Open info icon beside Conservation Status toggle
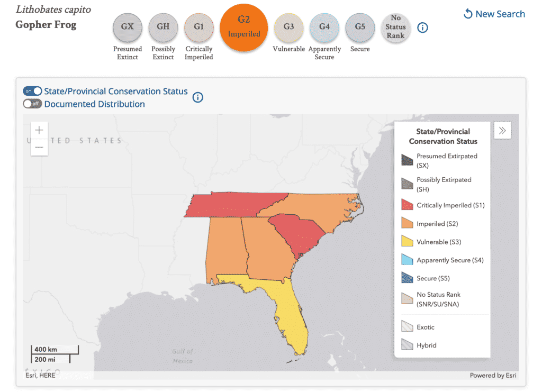Screen dimensions: 542x392 point(198,97)
